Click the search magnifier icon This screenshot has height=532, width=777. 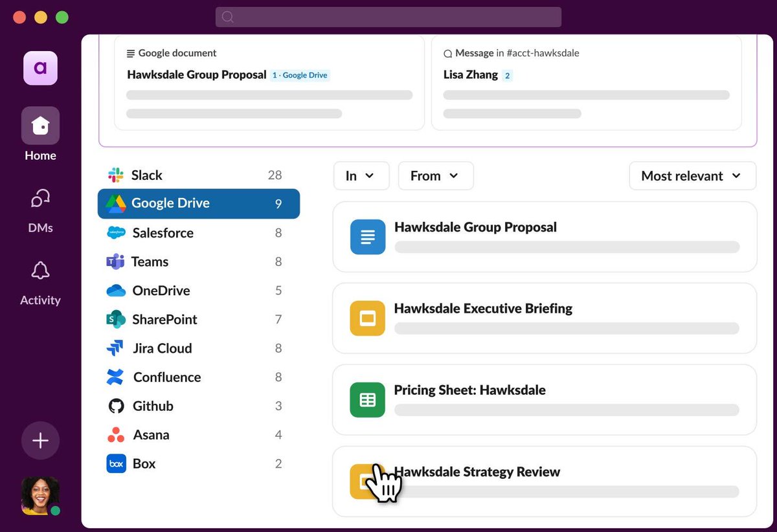[x=227, y=17]
